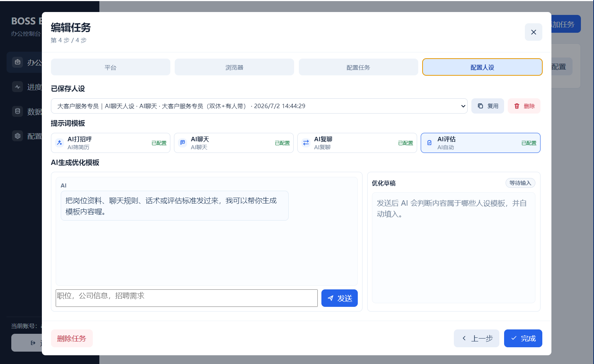This screenshot has width=594, height=364.
Task: Select the AI打招呼 prompt template card
Action: [111, 143]
